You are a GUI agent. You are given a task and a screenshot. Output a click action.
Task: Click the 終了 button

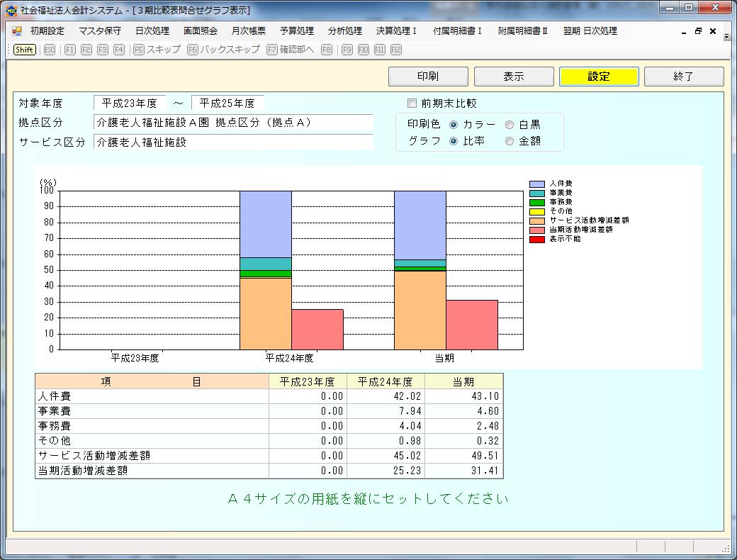[683, 77]
